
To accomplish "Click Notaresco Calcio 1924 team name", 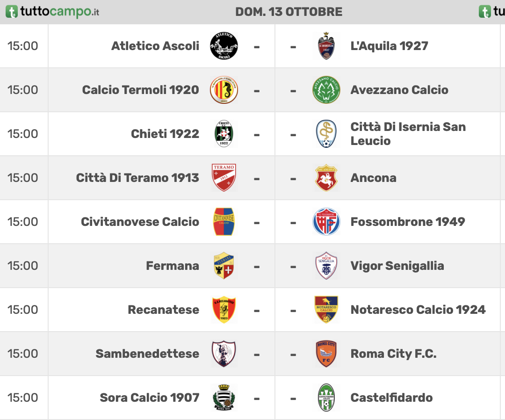I will [x=418, y=310].
